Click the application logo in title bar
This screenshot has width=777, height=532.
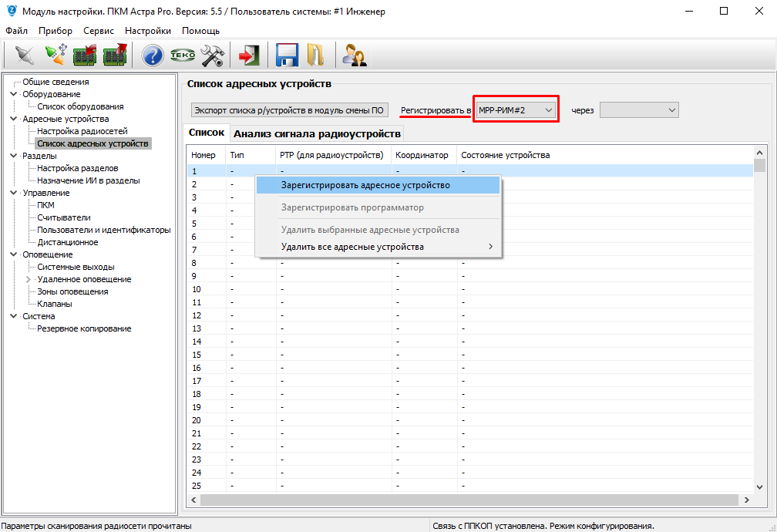[x=12, y=11]
